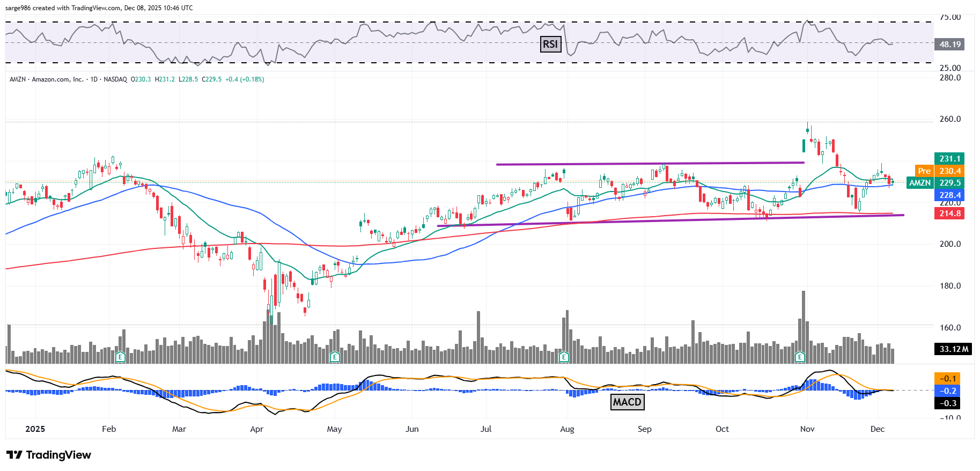Click the May earnings E marker
This screenshot has height=471, width=980.
click(335, 357)
